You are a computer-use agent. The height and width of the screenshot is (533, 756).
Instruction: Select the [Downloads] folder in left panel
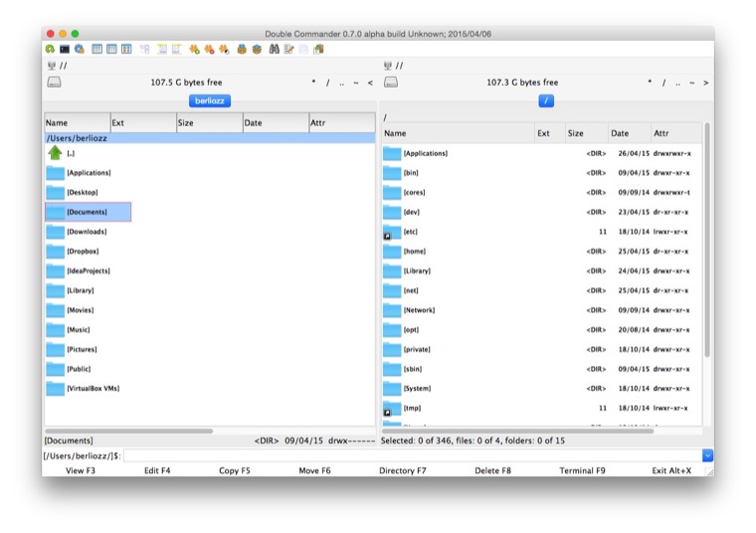(x=78, y=232)
